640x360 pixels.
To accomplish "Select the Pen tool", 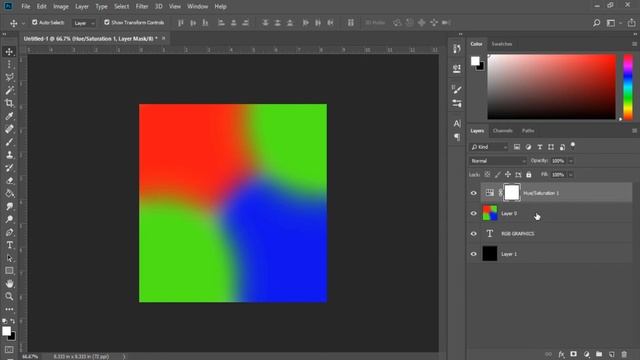I will click(x=9, y=232).
